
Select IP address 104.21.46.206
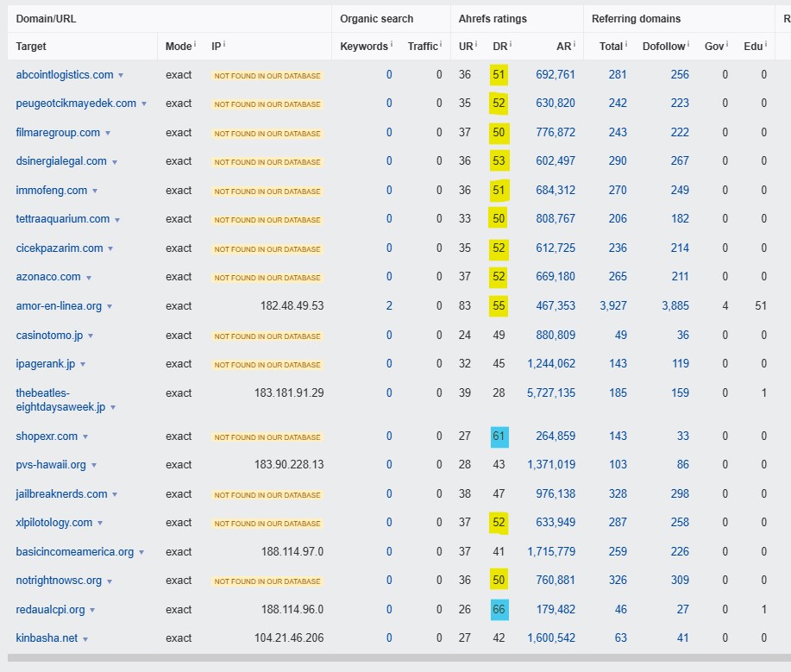[x=289, y=637]
